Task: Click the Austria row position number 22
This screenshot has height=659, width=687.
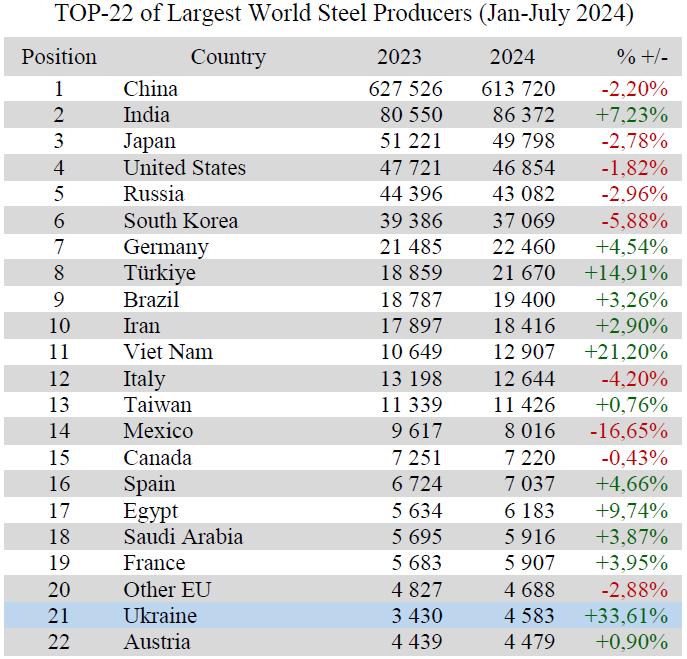Action: (59, 642)
